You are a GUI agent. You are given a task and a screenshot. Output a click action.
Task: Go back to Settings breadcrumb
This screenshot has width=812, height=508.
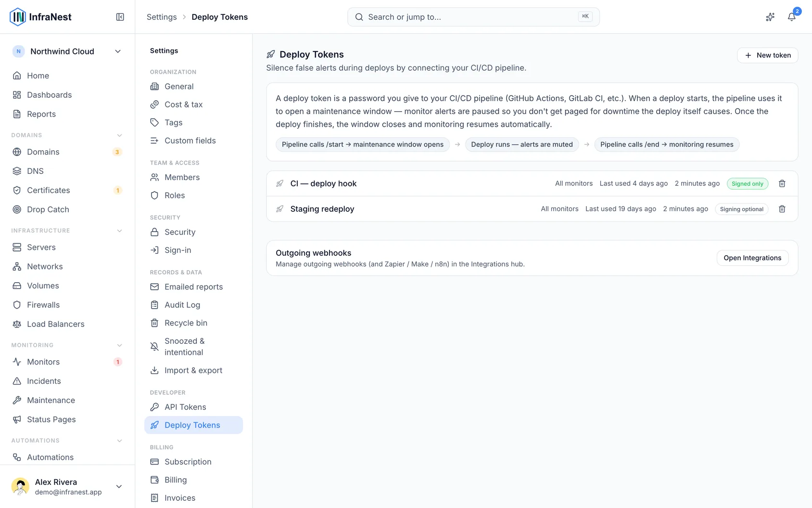tap(162, 17)
